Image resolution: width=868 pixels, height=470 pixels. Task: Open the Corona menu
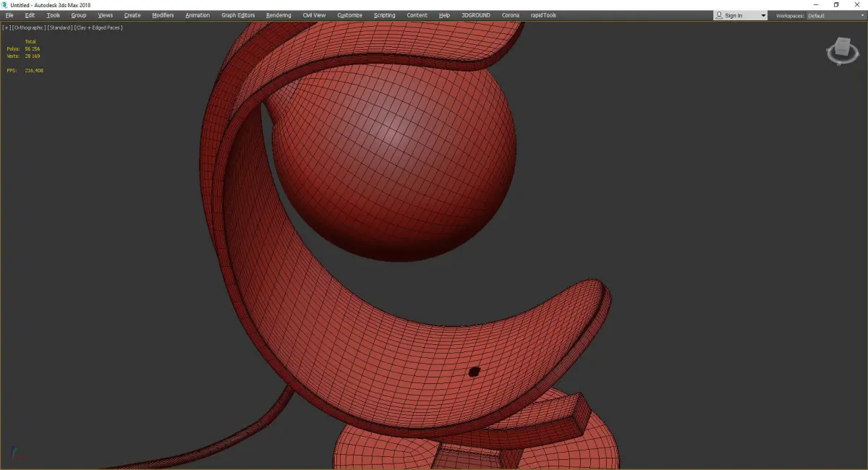pos(511,15)
